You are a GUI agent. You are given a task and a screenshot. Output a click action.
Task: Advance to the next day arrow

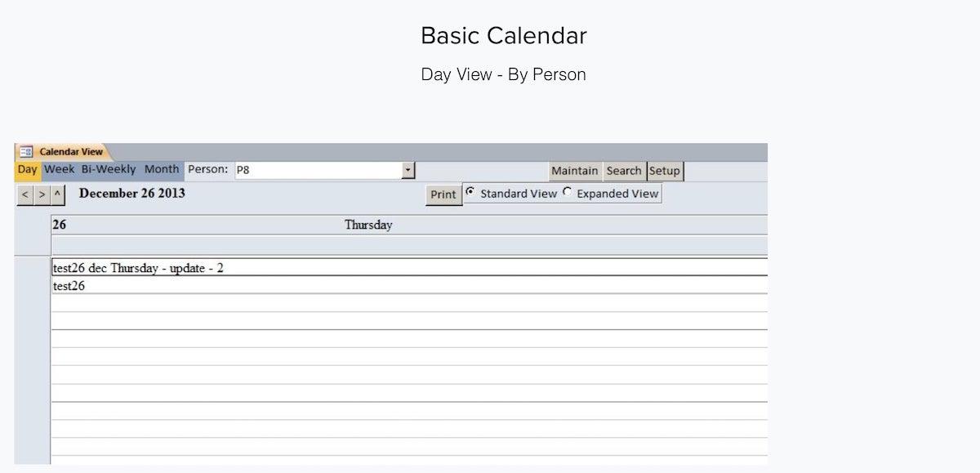click(x=42, y=194)
